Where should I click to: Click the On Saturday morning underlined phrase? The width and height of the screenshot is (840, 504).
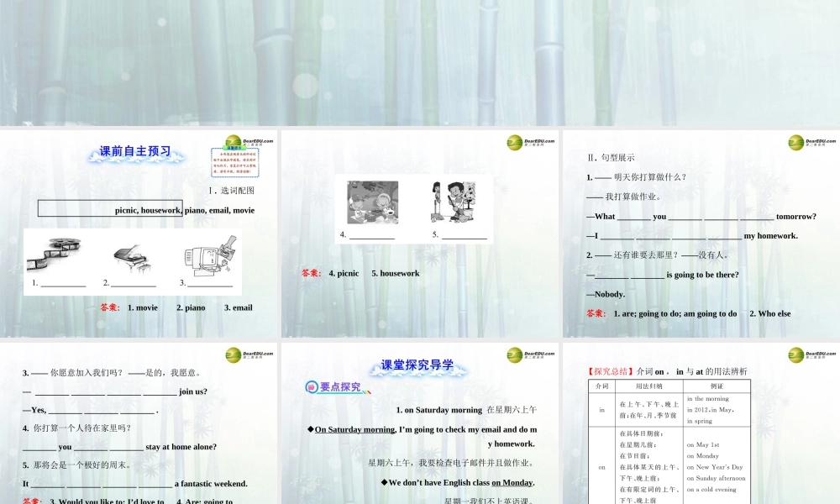click(351, 429)
